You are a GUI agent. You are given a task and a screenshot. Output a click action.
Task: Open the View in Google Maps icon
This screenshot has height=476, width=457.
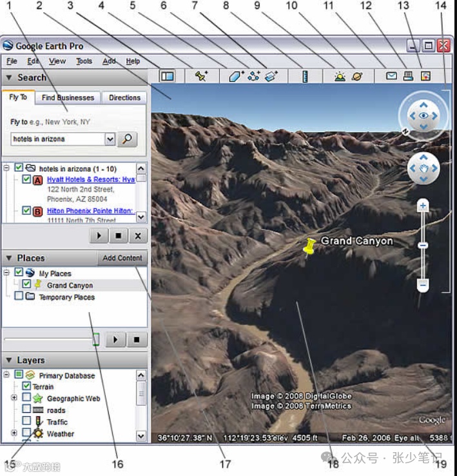[425, 76]
